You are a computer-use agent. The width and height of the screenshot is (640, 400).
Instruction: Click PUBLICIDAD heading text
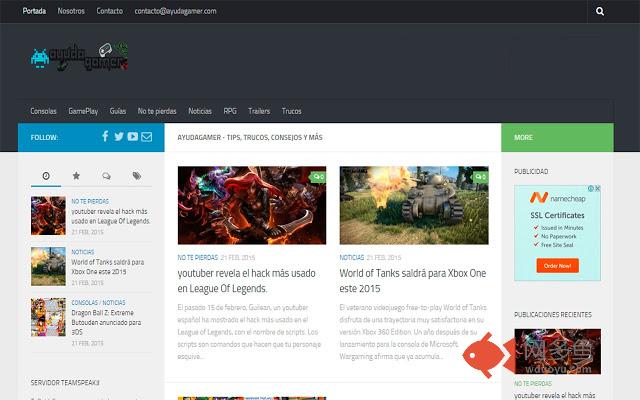pyautogui.click(x=531, y=171)
